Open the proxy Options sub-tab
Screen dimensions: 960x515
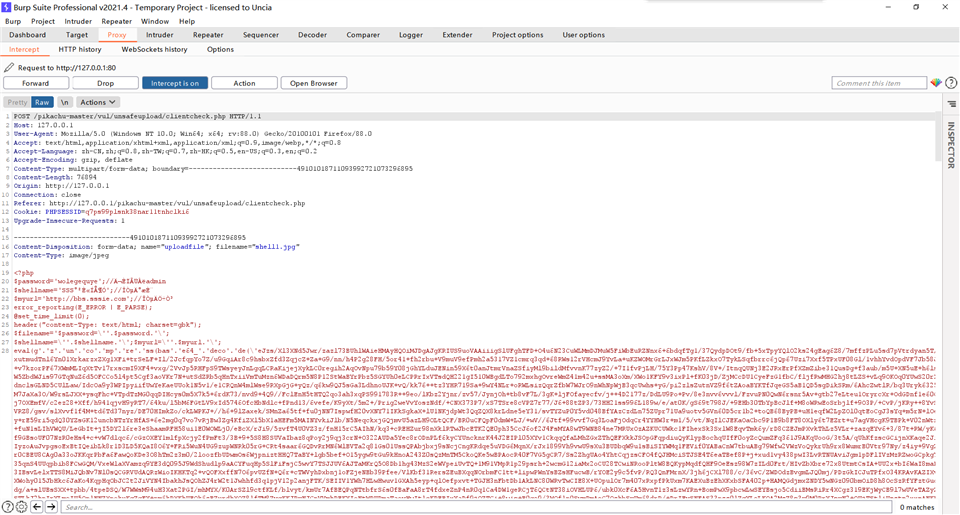(x=220, y=50)
